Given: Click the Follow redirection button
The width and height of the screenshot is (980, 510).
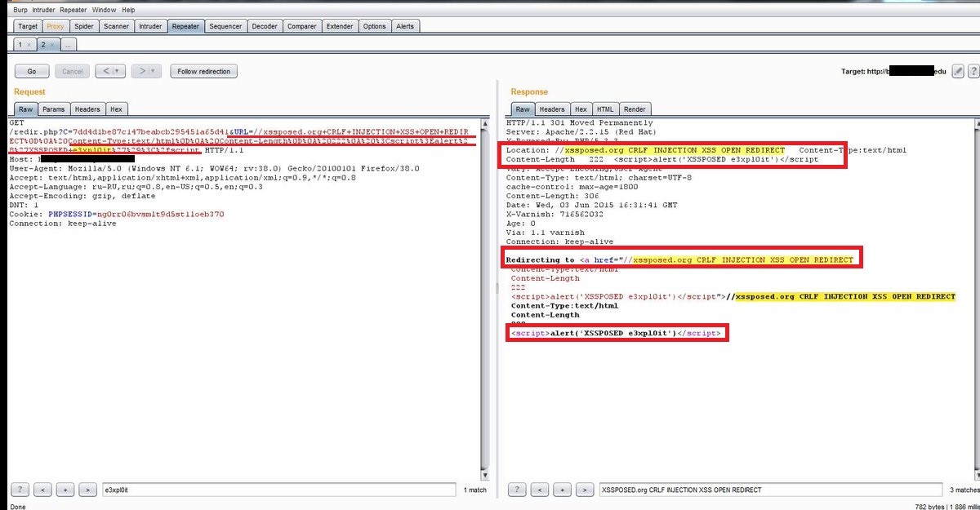Looking at the screenshot, I should (x=203, y=71).
